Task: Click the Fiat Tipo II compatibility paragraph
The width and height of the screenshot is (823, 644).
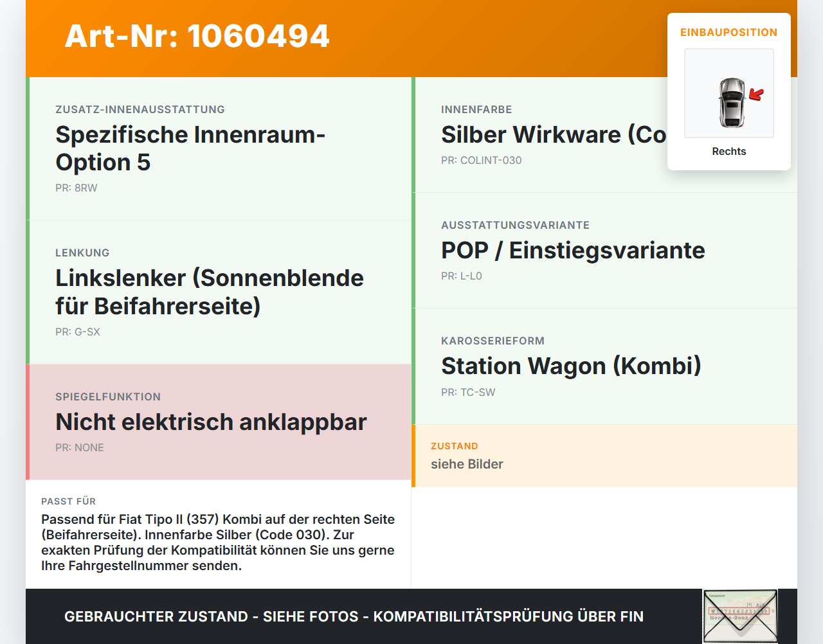Action: tap(218, 542)
